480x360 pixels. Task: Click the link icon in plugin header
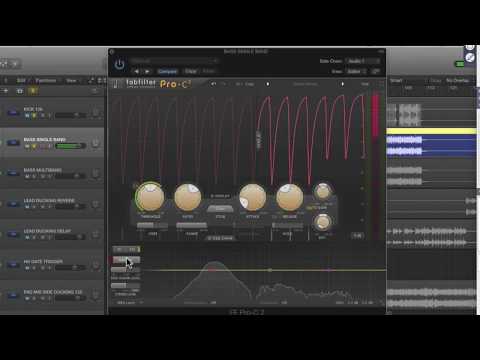pyautogui.click(x=376, y=71)
